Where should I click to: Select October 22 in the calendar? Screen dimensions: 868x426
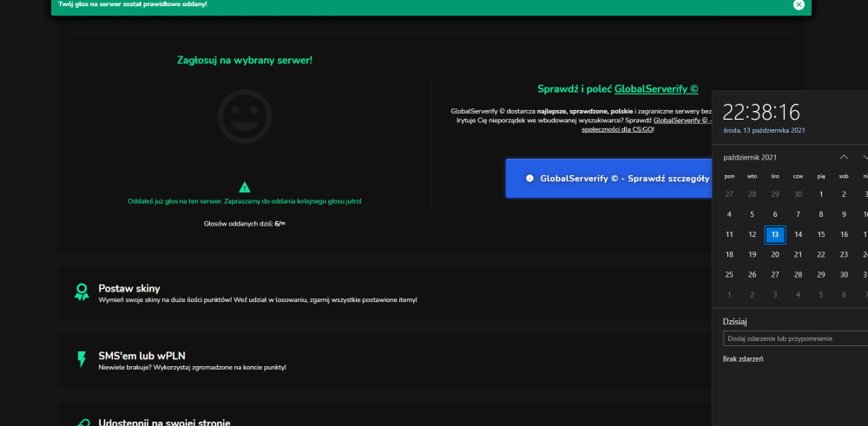pyautogui.click(x=821, y=254)
